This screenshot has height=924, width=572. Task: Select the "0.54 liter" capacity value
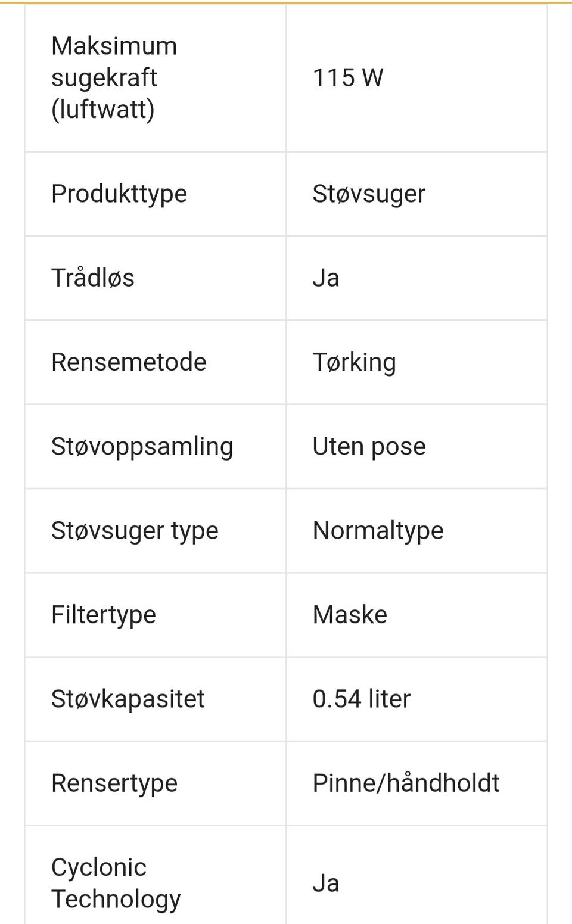click(x=361, y=699)
